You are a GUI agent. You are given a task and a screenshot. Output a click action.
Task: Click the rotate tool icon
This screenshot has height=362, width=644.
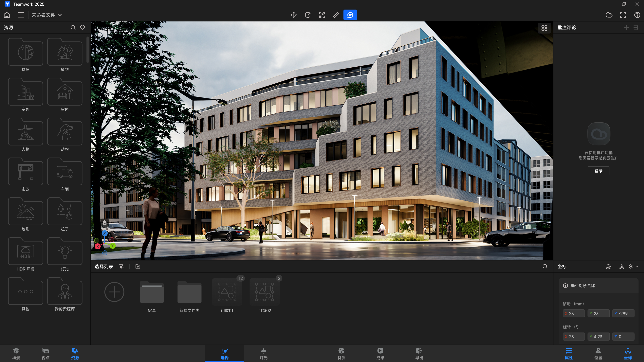308,15
